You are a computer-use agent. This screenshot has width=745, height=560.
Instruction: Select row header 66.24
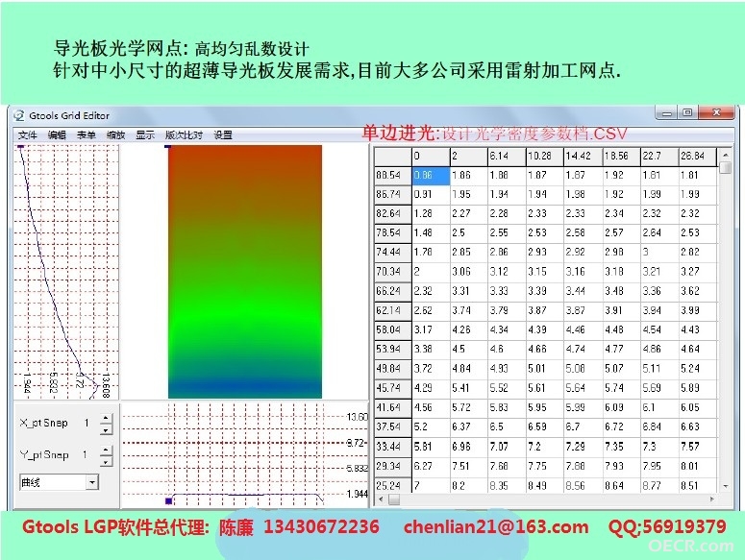(392, 291)
